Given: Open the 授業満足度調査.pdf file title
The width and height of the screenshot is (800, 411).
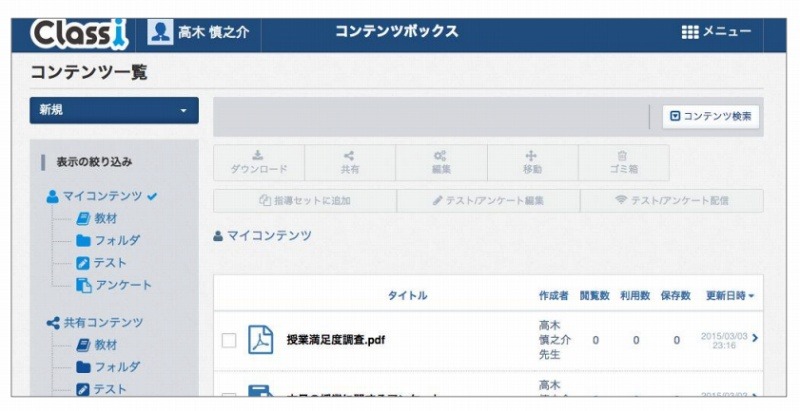Looking at the screenshot, I should (336, 340).
